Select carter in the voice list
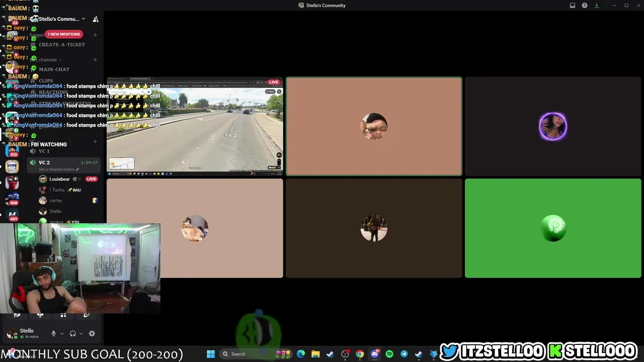Image resolution: width=644 pixels, height=362 pixels. point(56,201)
